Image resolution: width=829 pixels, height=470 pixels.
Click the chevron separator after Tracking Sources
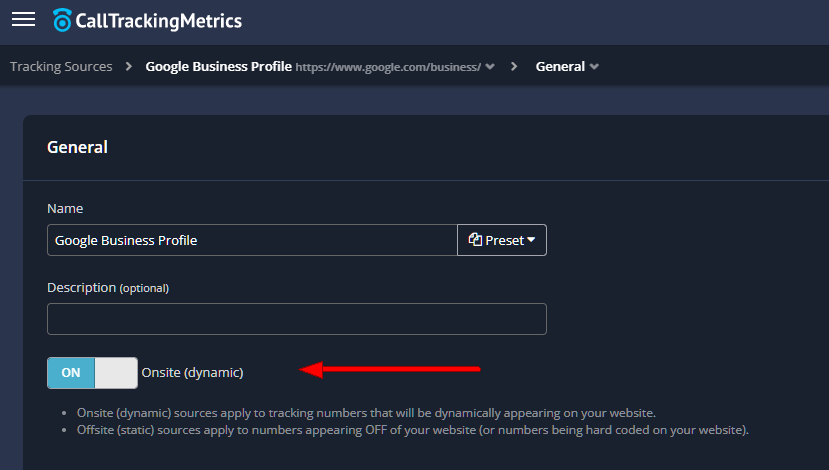(129, 67)
